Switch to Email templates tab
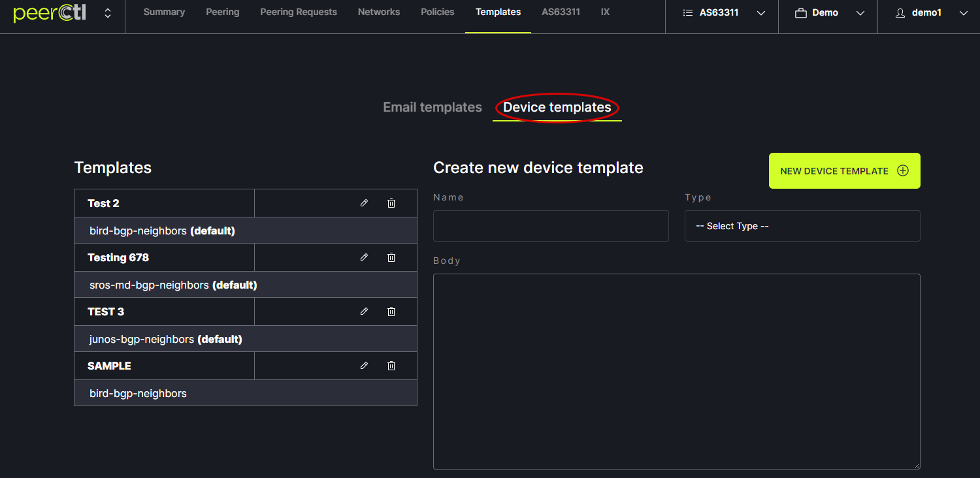Screen dimensions: 980x478 (432, 107)
